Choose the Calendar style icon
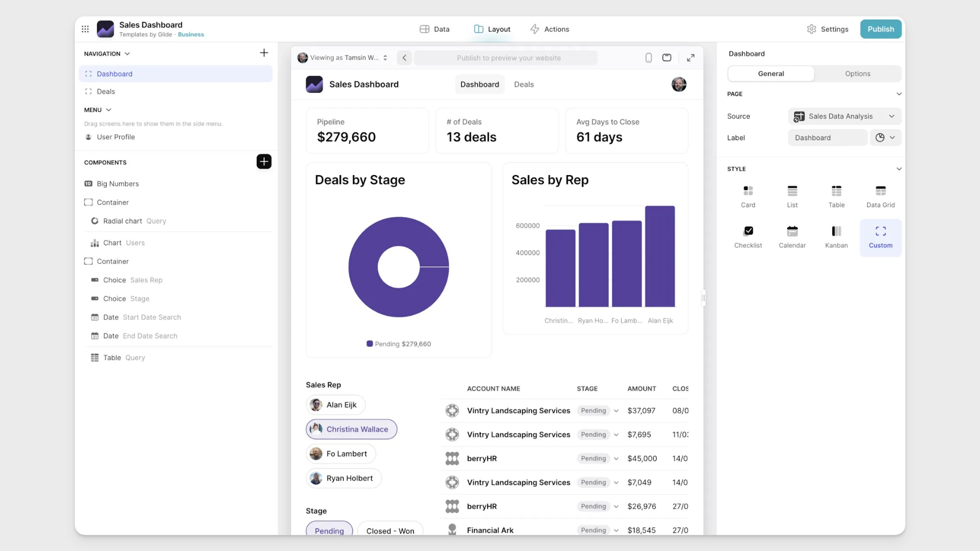 [x=792, y=231]
